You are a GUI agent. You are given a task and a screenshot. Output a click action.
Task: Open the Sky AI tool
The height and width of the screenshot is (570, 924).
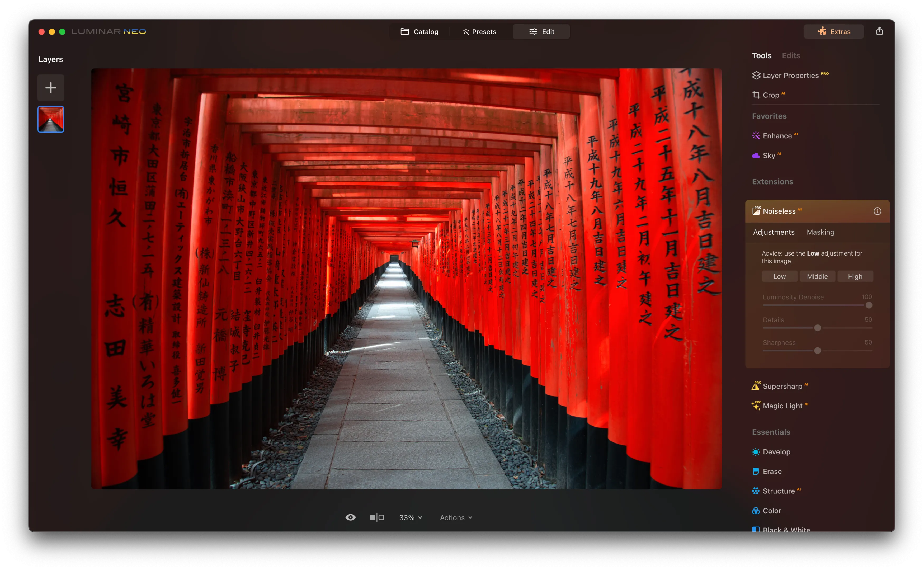pos(768,155)
